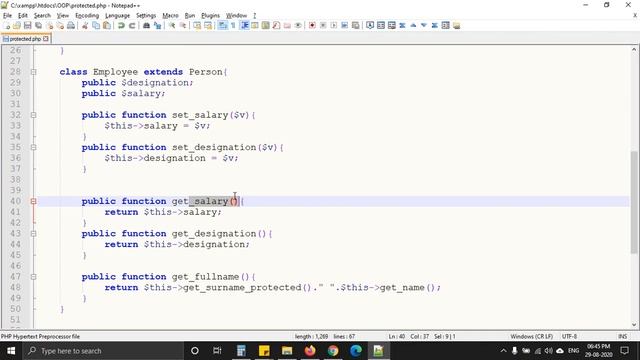This screenshot has width=640, height=360.
Task: Click the blue down-arrow plugin icon
Action: (x=424, y=25)
